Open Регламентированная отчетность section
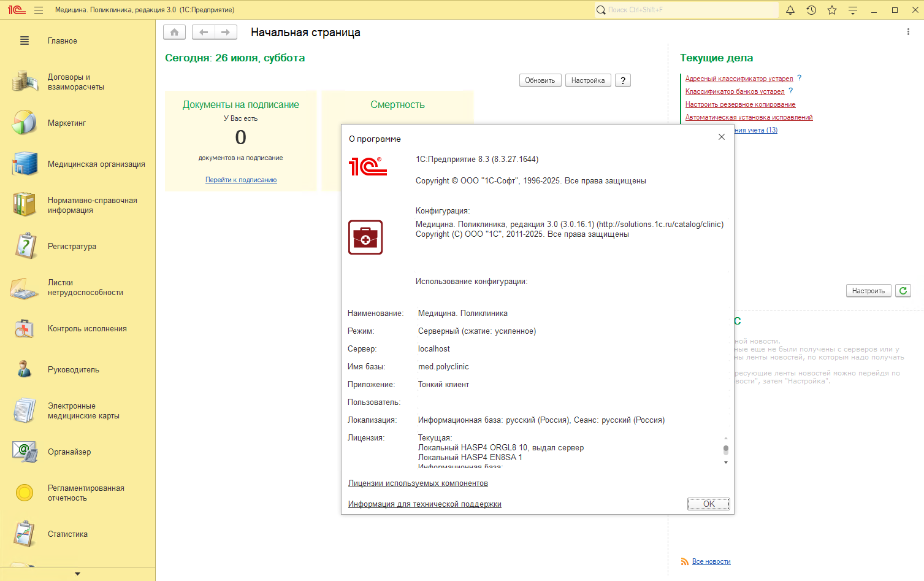924x581 pixels. [86, 493]
